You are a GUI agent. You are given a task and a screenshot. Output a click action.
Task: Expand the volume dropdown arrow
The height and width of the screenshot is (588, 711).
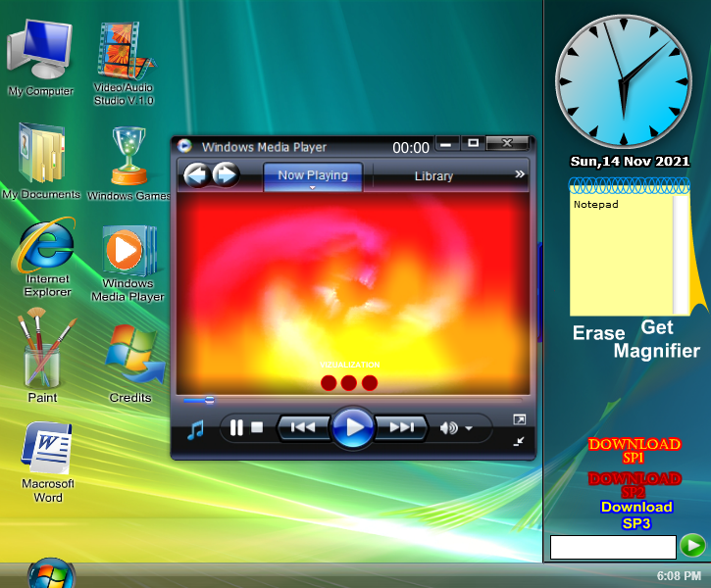[469, 428]
